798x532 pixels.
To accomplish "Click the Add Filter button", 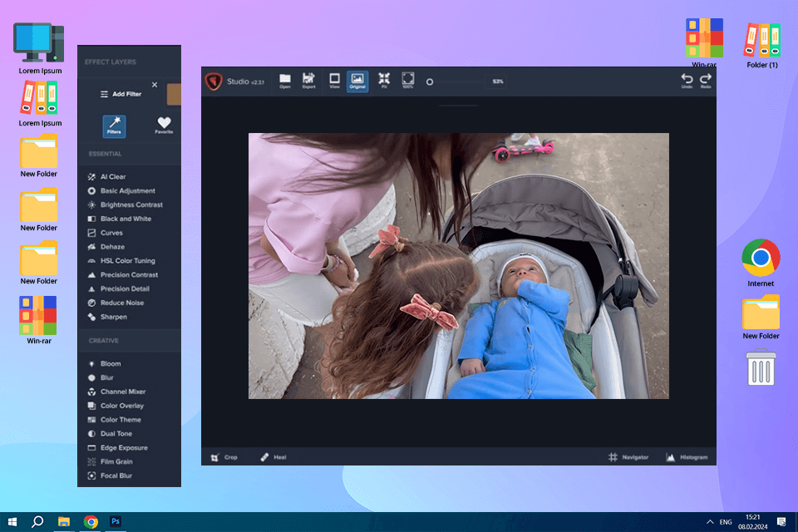I will [121, 94].
